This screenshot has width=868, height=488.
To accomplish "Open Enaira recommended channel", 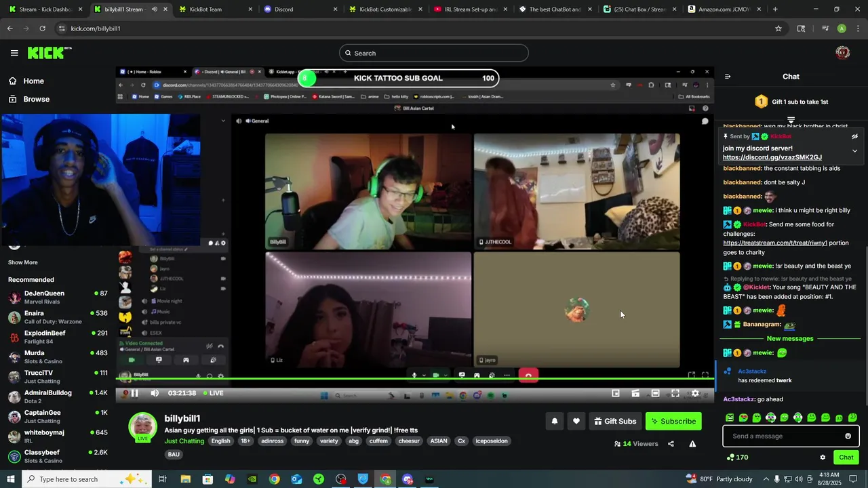I will pyautogui.click(x=58, y=317).
